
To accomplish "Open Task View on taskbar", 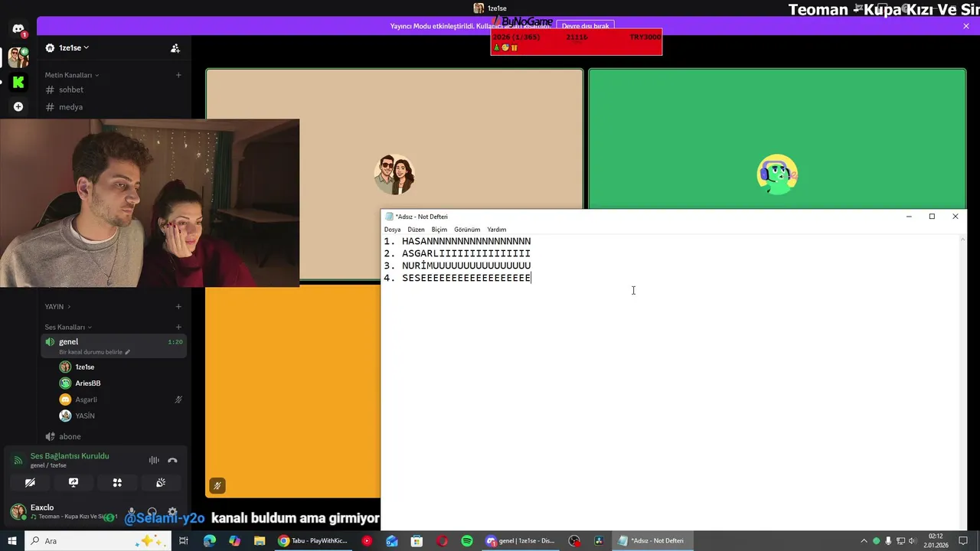I will (184, 541).
